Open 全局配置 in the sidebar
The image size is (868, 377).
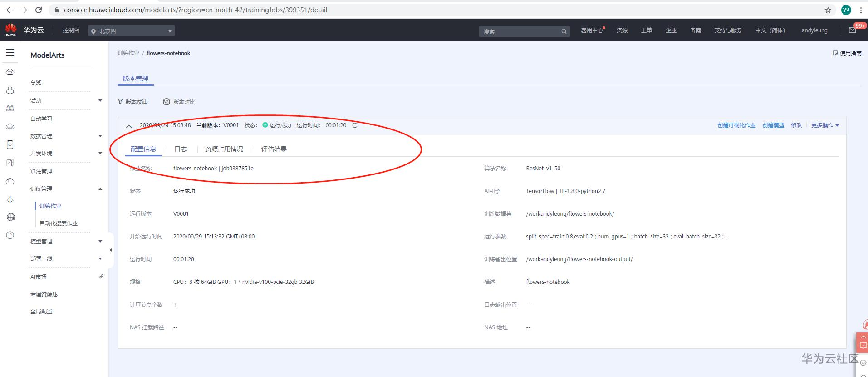41,311
